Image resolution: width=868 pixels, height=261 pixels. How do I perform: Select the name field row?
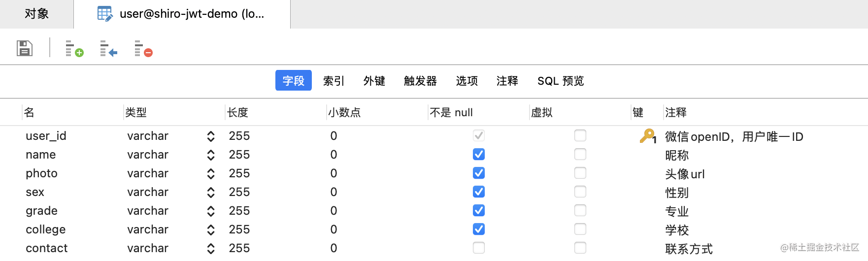coord(40,155)
